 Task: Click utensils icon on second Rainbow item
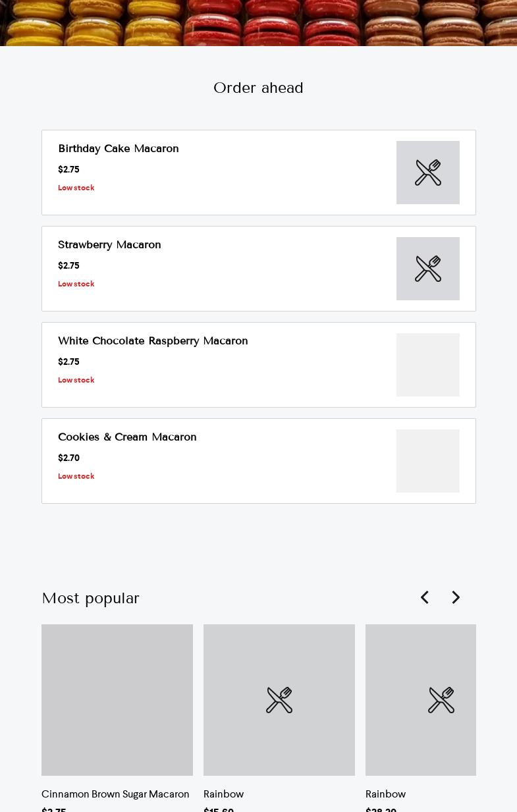pyautogui.click(x=441, y=700)
